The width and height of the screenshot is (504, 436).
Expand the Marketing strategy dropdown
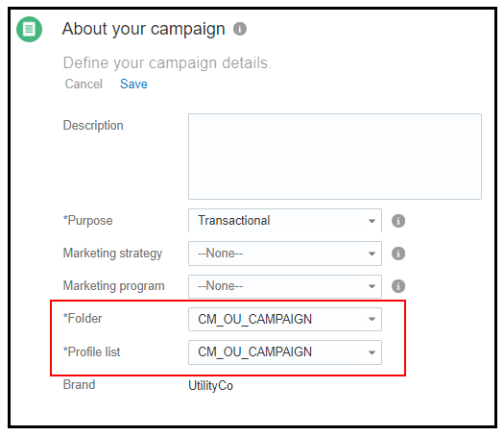tap(285, 254)
